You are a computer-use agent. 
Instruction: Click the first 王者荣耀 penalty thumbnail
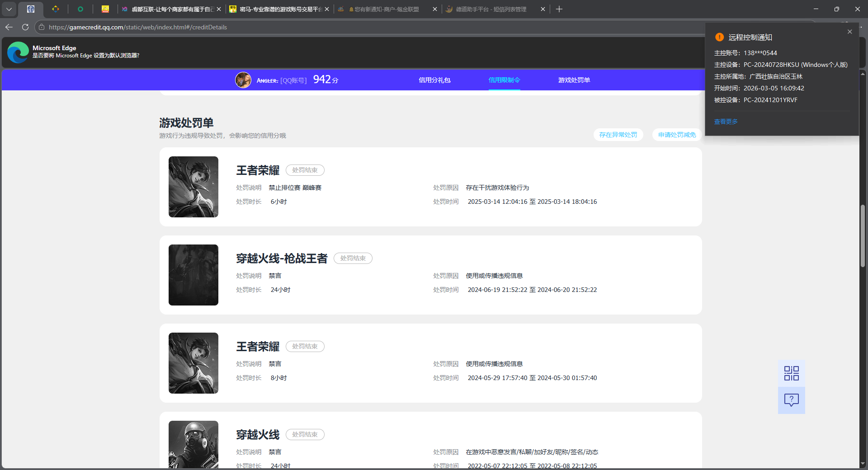[x=193, y=187]
